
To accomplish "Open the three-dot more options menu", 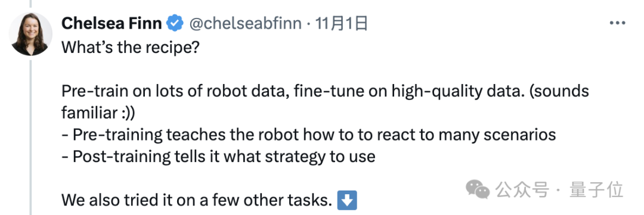I will pos(617,23).
